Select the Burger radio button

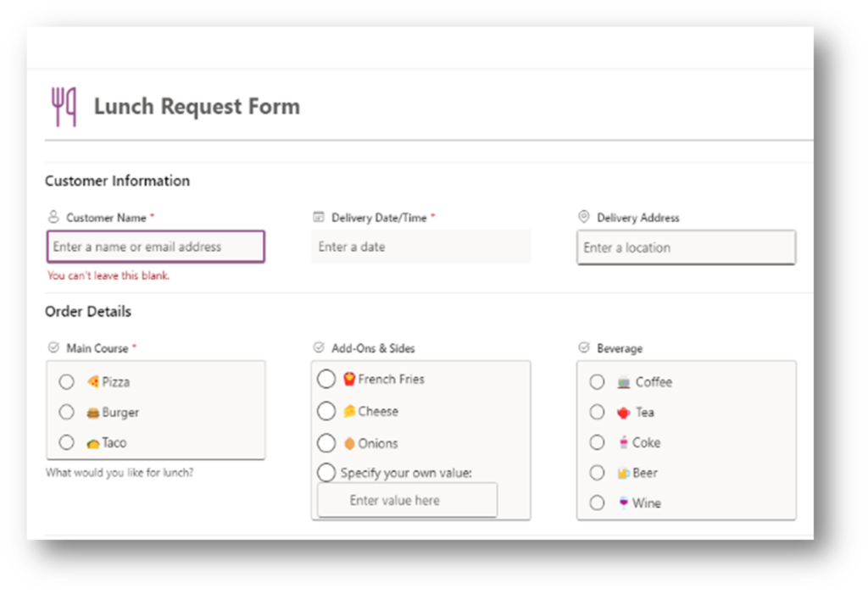67,412
